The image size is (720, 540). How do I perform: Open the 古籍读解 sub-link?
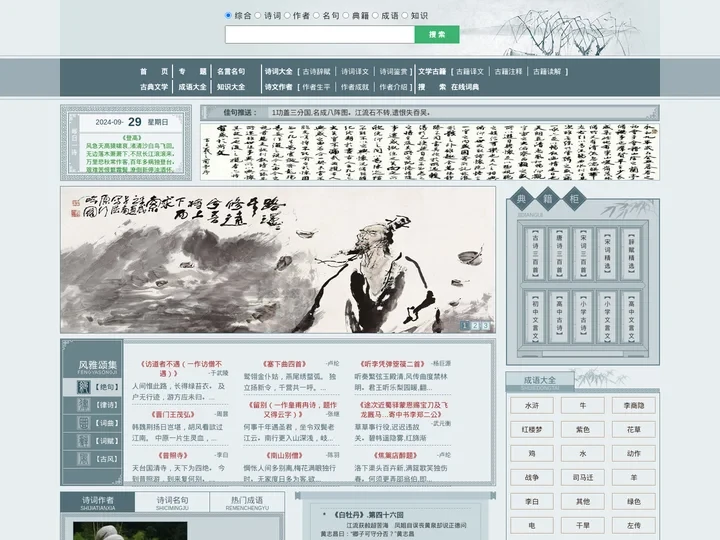coord(547,72)
